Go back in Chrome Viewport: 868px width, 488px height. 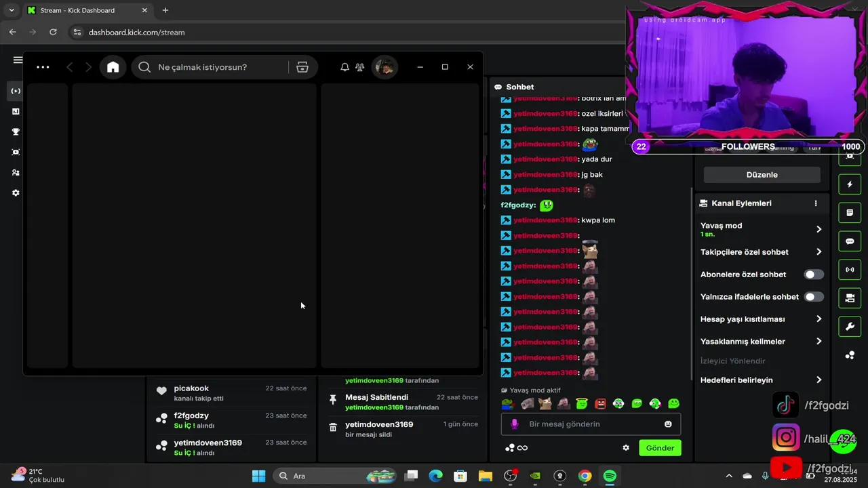tap(12, 32)
